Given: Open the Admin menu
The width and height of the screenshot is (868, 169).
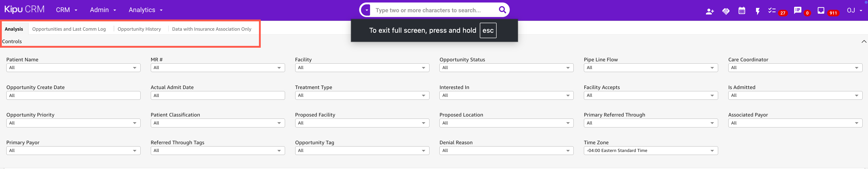Looking at the screenshot, I should coord(103,10).
